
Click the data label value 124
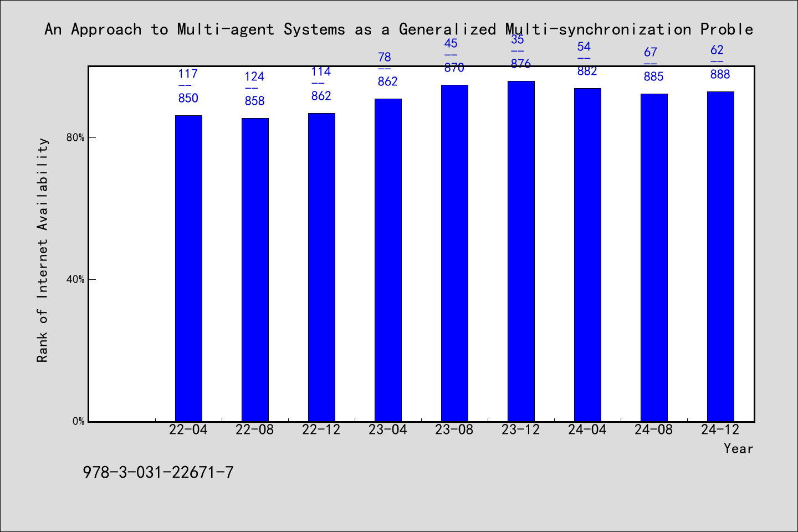[254, 76]
